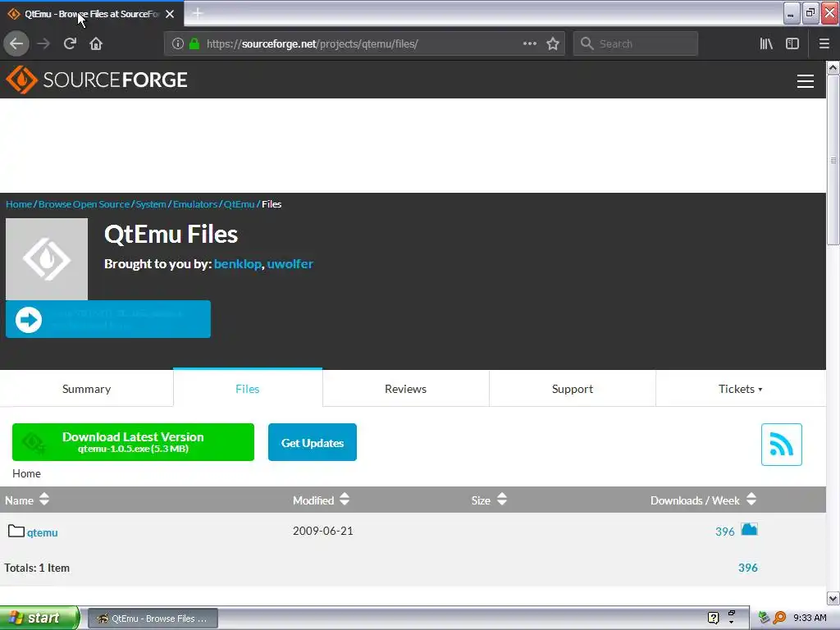Visit uwolfer's profile
Screen dimensions: 840x630
click(290, 263)
